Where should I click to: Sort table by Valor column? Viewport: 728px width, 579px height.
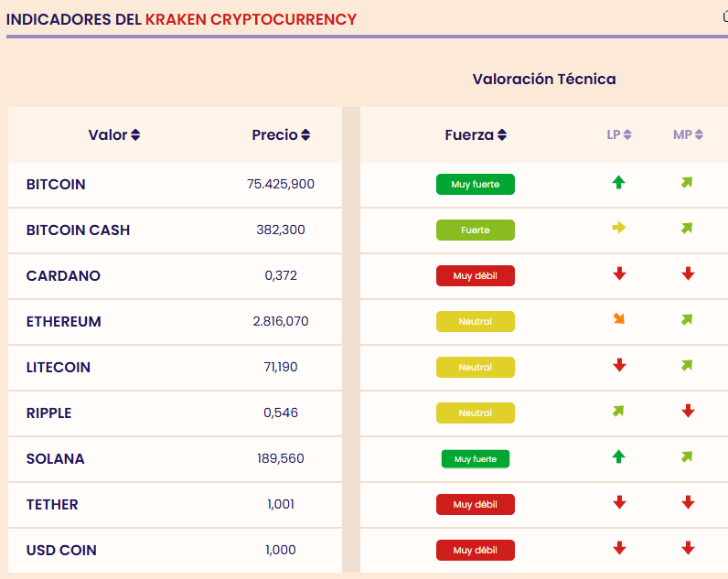[114, 135]
